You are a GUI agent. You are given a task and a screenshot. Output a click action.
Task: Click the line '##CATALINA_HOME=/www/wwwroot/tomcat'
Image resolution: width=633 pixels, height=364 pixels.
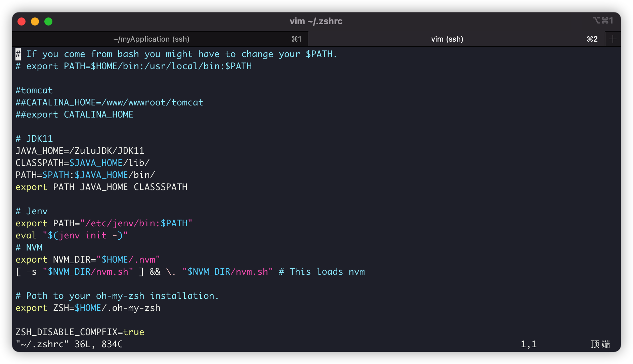point(110,102)
